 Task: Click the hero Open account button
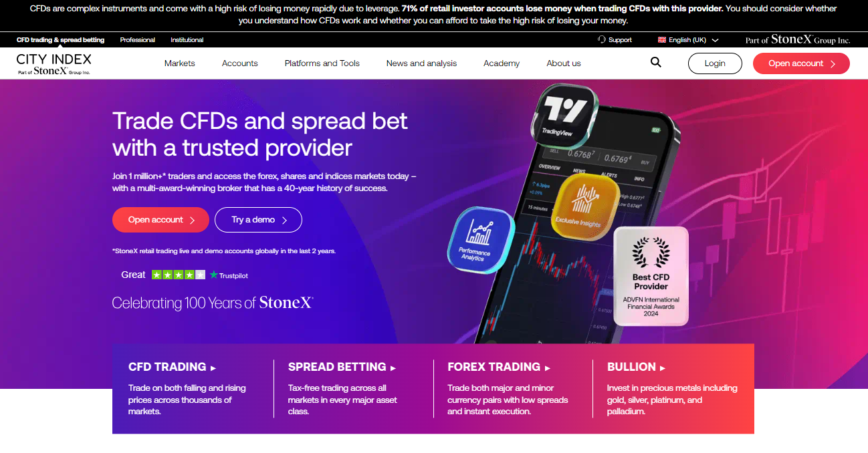click(x=160, y=220)
